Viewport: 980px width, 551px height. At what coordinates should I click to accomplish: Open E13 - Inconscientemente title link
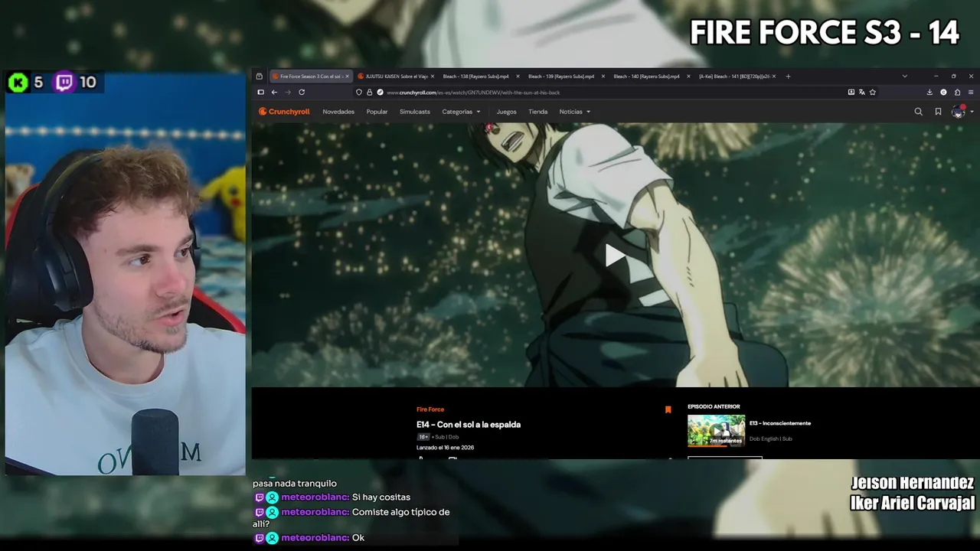780,423
